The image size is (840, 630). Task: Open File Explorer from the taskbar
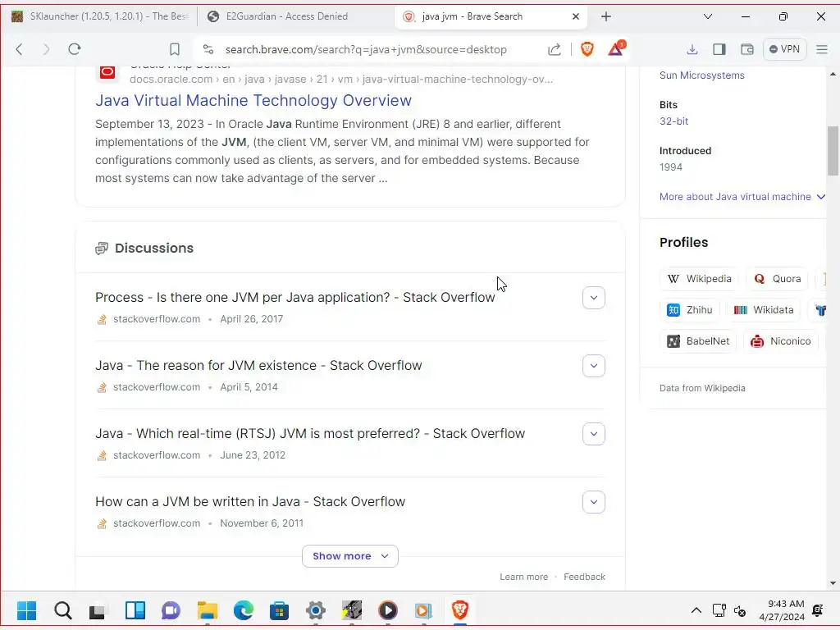pos(208,610)
